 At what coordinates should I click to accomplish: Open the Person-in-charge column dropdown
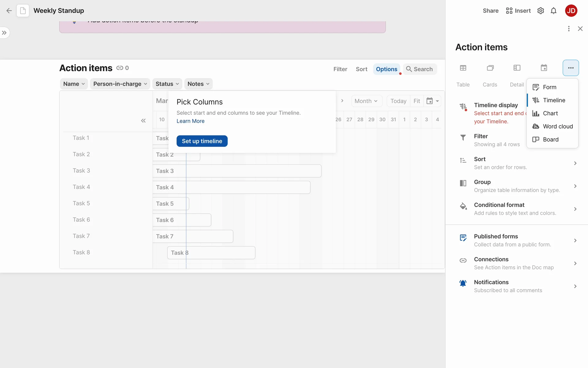(x=120, y=84)
